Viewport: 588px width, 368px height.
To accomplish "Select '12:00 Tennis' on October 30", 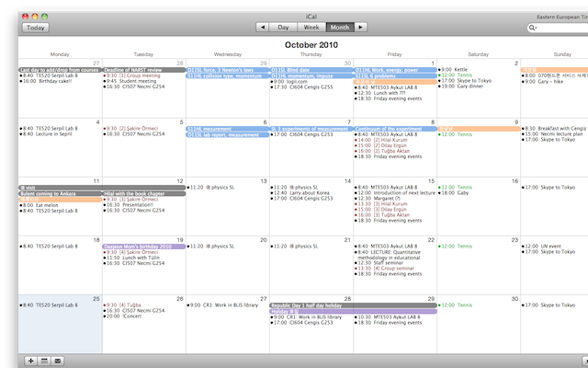I will pyautogui.click(x=456, y=305).
